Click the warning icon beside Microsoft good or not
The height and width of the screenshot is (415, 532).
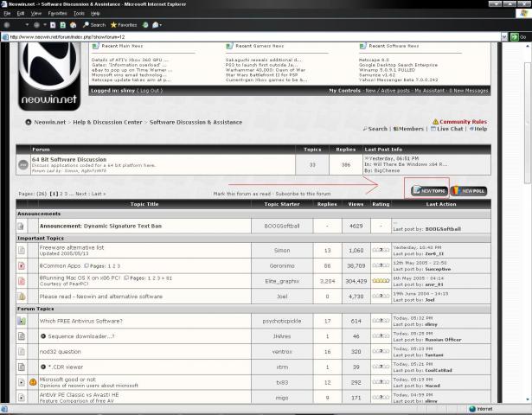pyautogui.click(x=33, y=382)
